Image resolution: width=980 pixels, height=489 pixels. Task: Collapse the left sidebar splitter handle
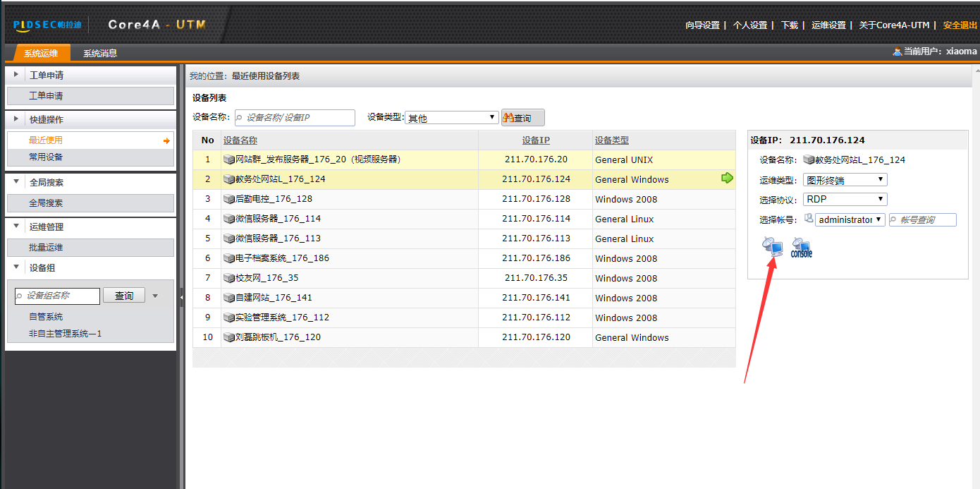[x=181, y=298]
